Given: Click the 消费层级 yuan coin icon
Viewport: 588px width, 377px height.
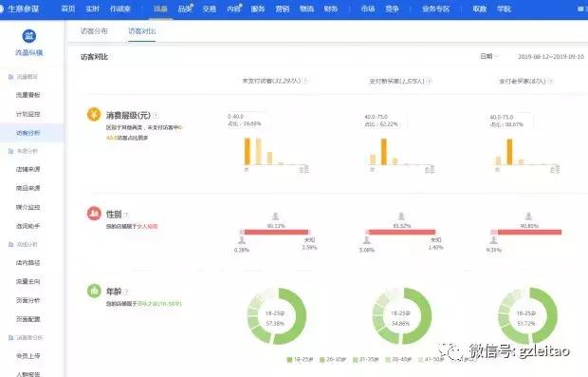Looking at the screenshot, I should click(94, 115).
